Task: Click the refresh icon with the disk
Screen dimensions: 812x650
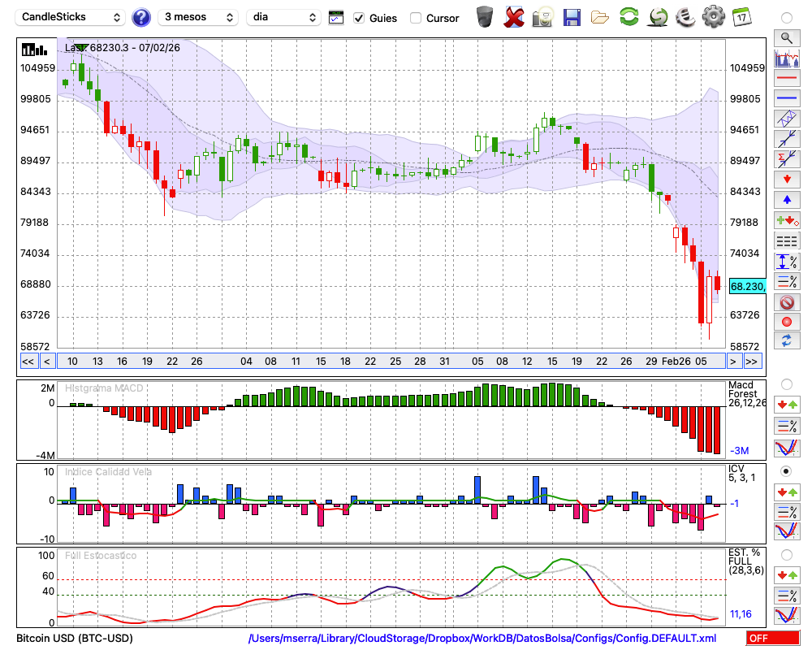Action: click(658, 17)
